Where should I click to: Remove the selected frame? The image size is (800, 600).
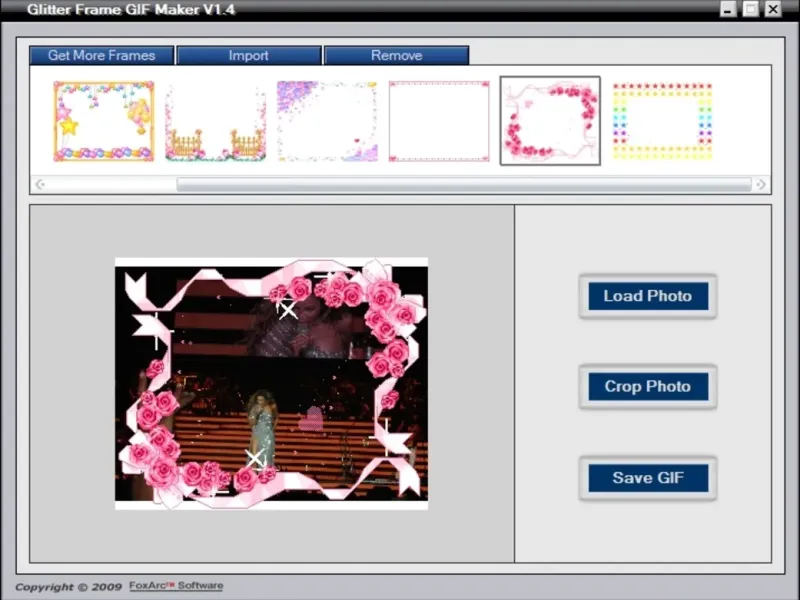(396, 55)
